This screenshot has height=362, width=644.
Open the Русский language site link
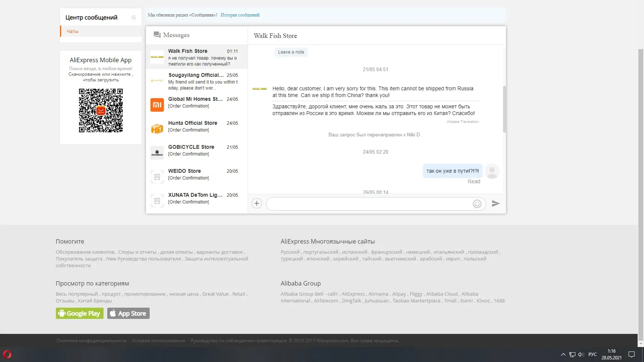(290, 252)
